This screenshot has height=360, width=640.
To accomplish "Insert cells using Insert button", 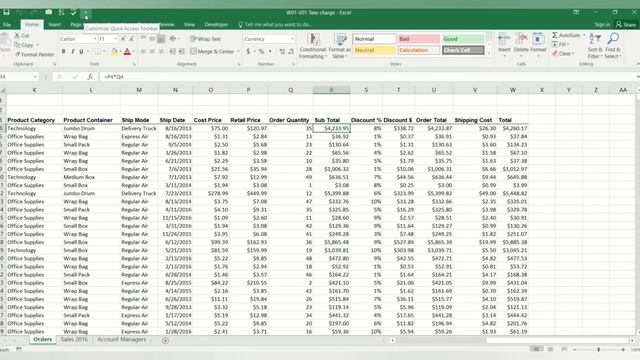I will coord(504,45).
